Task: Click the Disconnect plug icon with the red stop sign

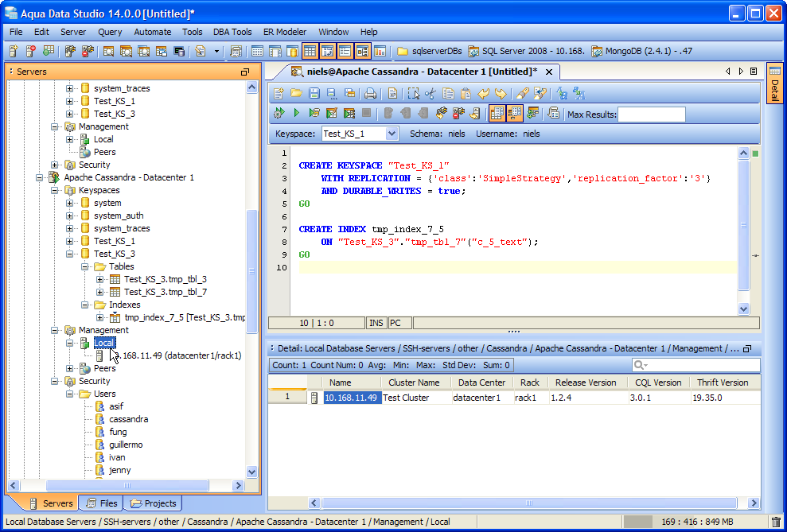Action: click(458, 114)
